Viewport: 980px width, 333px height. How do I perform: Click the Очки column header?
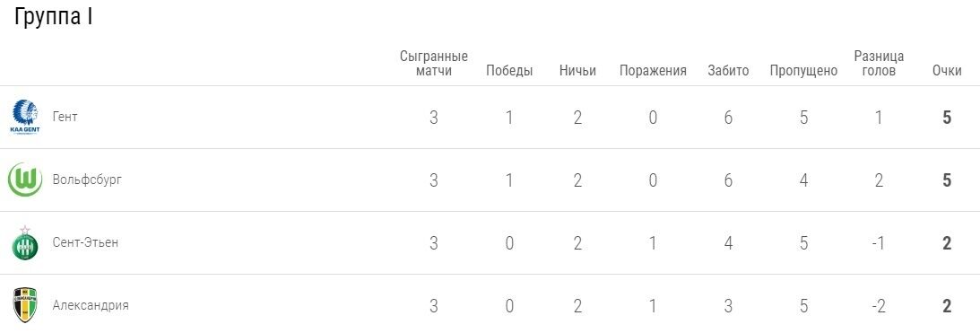point(947,71)
